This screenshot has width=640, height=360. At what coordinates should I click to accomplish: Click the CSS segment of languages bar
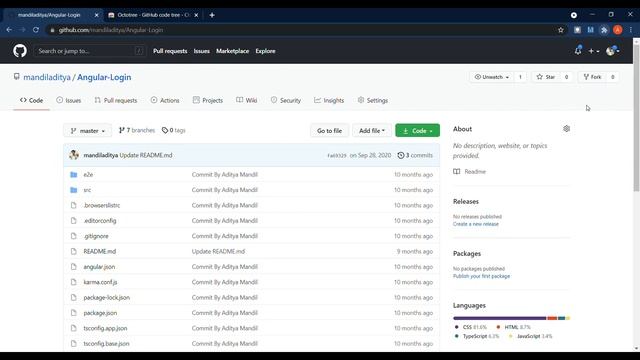pyautogui.click(x=500, y=318)
